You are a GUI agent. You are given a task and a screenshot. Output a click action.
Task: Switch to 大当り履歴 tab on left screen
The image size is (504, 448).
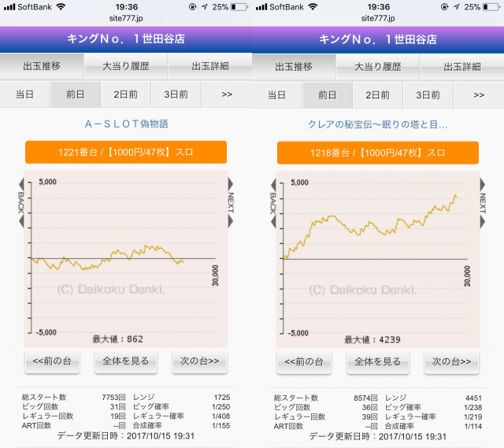[125, 66]
